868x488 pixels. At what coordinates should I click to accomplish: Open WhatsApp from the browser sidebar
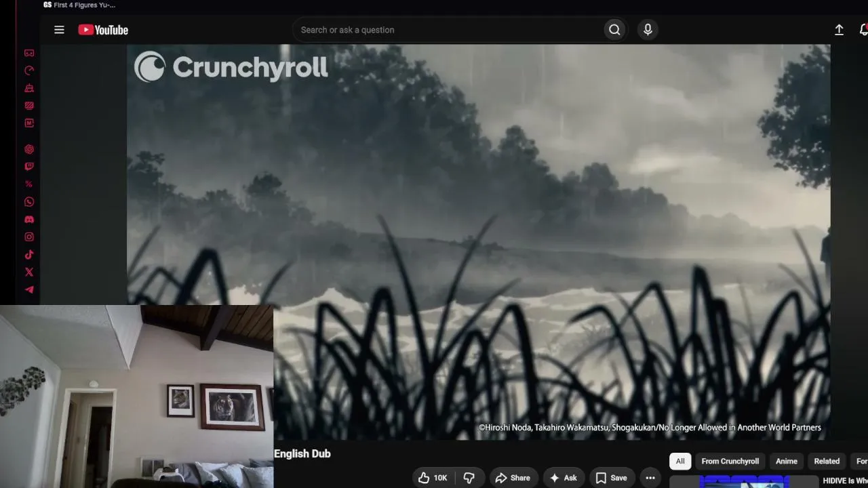click(x=29, y=202)
